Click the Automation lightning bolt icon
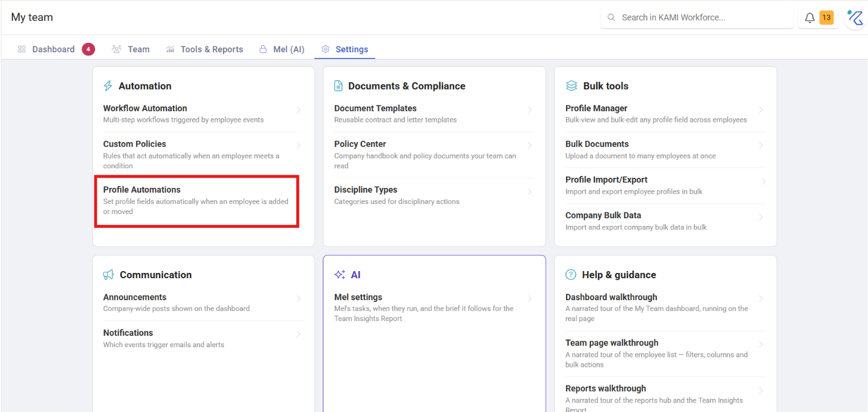This screenshot has width=868, height=412. [x=108, y=86]
